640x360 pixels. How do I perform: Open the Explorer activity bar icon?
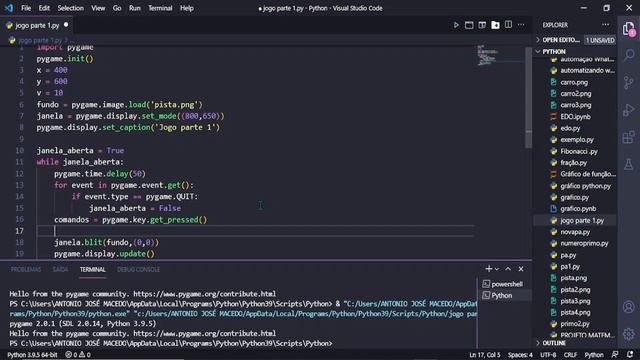pyautogui.click(x=629, y=29)
